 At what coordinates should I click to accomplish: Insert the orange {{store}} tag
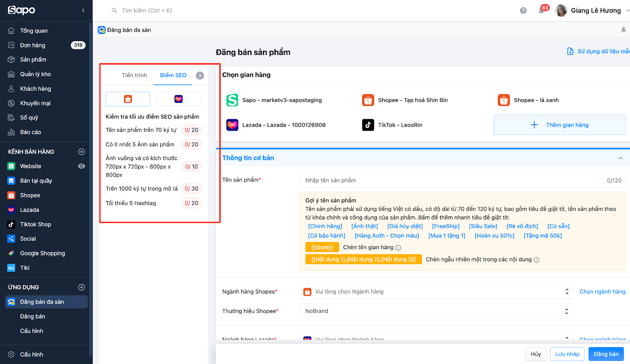point(322,248)
